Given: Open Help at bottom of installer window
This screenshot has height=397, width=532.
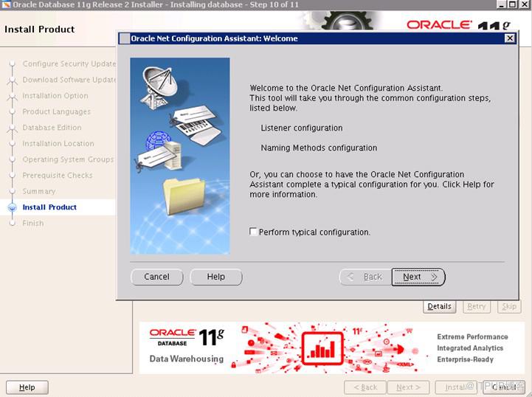Looking at the screenshot, I should pyautogui.click(x=27, y=387).
